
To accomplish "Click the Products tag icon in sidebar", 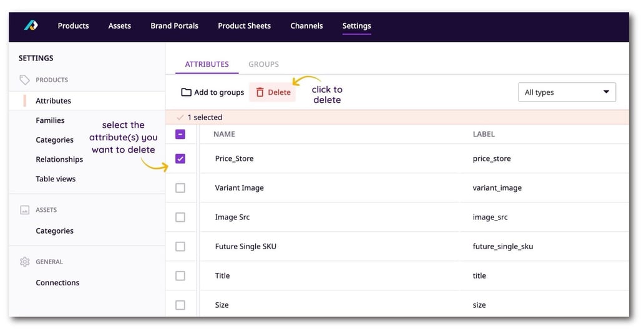I will click(25, 80).
